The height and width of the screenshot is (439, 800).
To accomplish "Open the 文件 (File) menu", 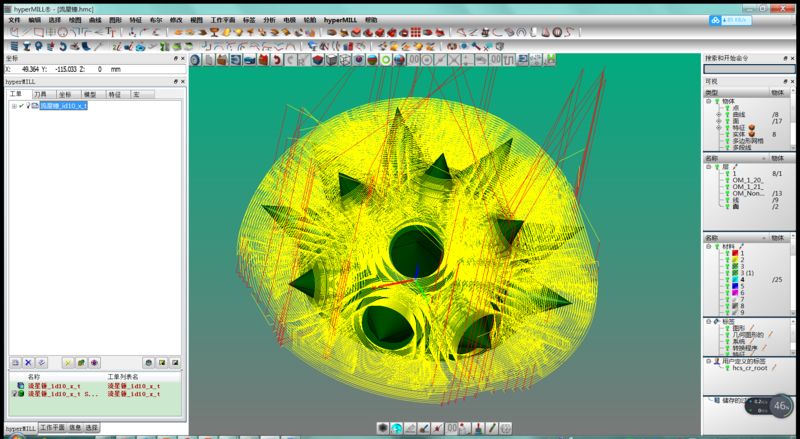I will click(14, 20).
